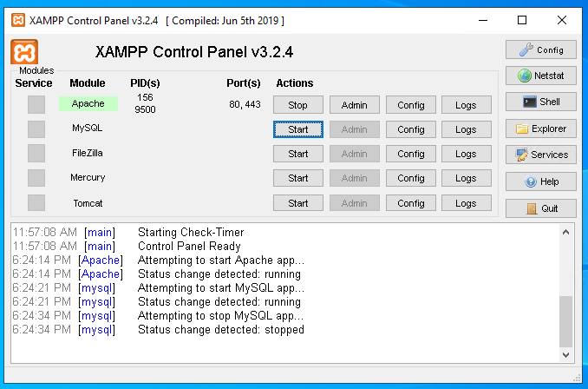
Task: Open the MySQL Logs menu
Action: (x=466, y=129)
